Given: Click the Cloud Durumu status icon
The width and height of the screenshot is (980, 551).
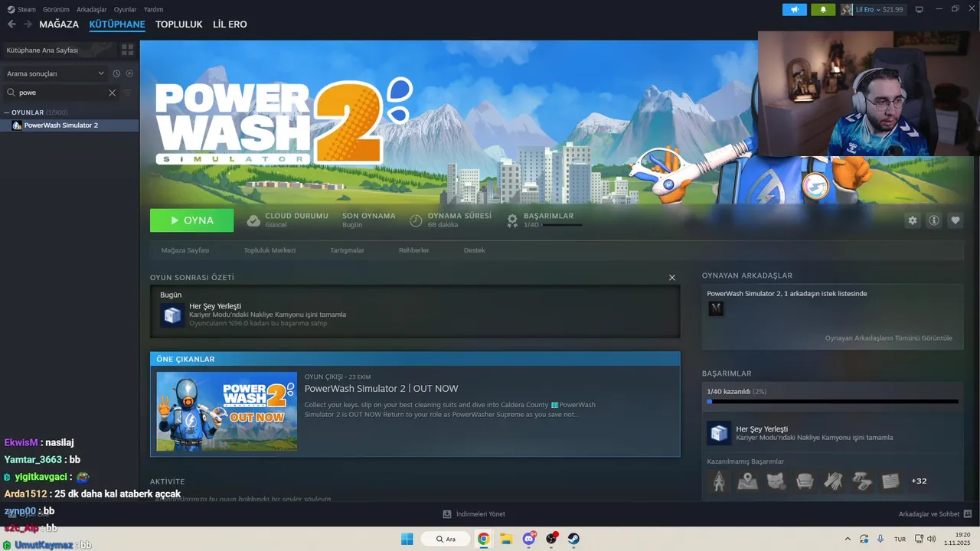Looking at the screenshot, I should tap(253, 220).
